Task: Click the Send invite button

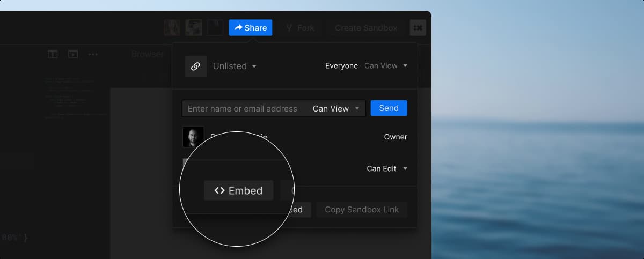Action: coord(389,108)
